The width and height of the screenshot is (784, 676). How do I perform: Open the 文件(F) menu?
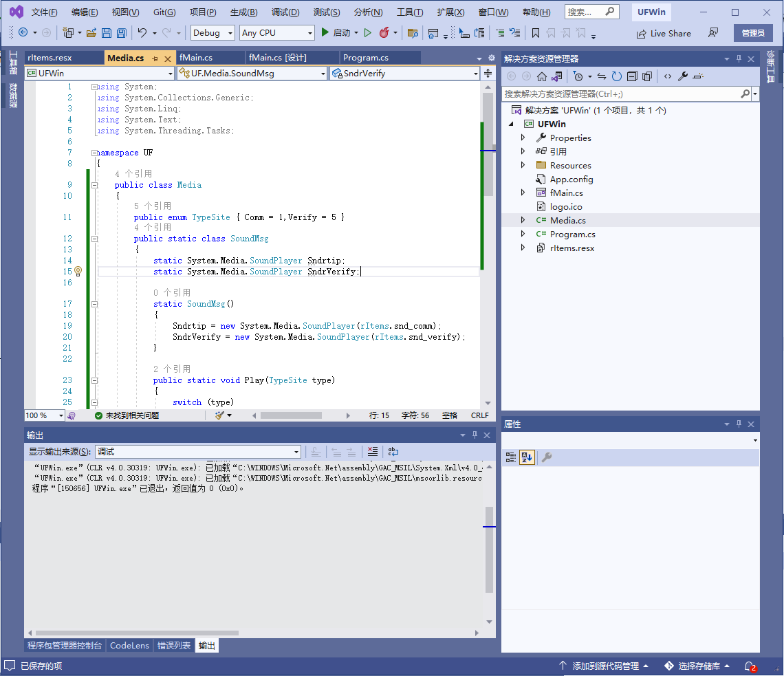point(44,12)
